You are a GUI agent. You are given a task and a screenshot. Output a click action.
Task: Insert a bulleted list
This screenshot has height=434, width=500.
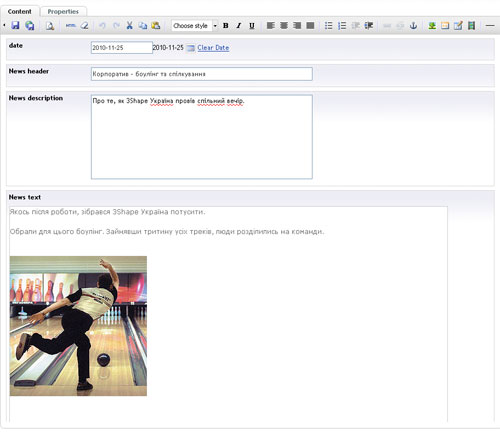point(329,25)
